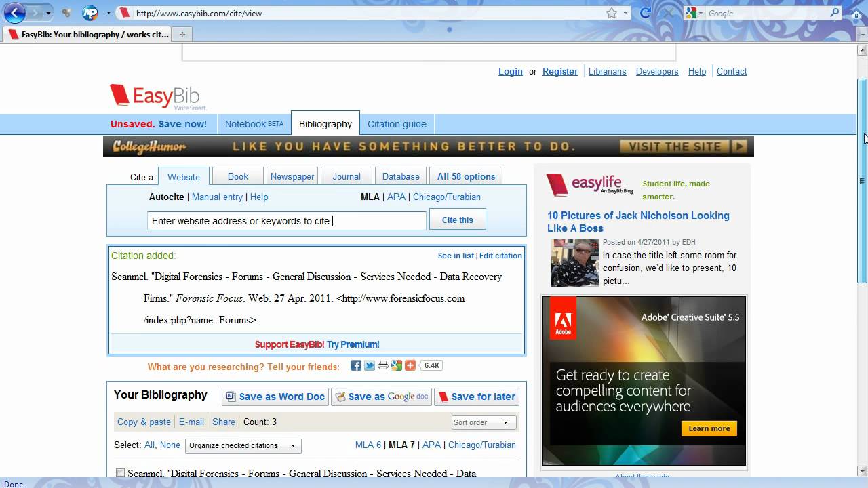
Task: Click Save as Word Doc button
Action: [275, 396]
